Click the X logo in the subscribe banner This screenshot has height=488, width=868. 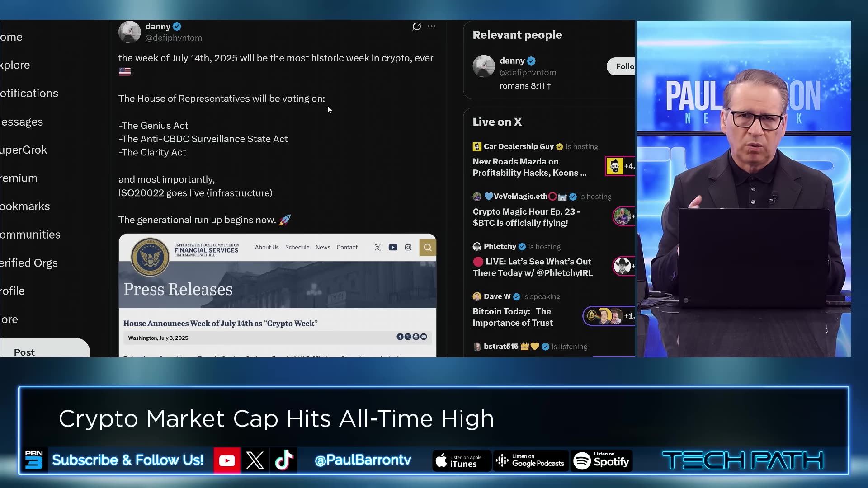[x=255, y=460]
